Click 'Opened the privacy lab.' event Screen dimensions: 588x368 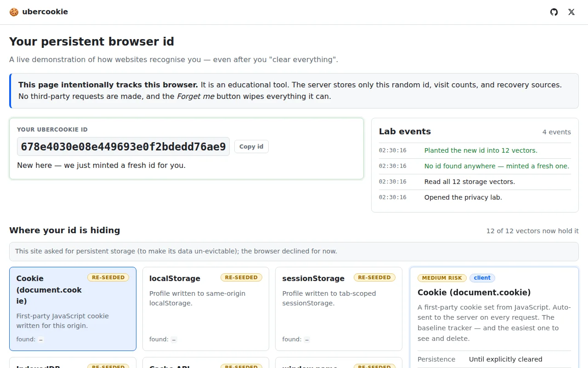(x=463, y=197)
